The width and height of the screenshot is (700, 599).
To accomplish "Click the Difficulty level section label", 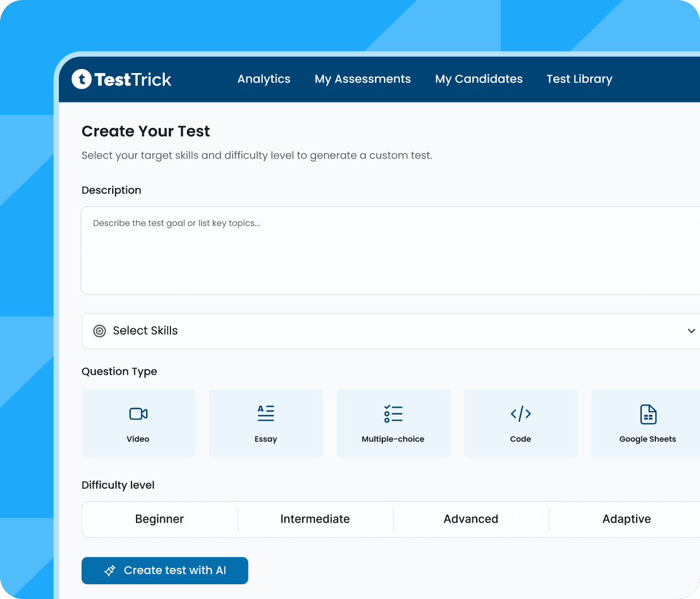I will click(x=118, y=485).
